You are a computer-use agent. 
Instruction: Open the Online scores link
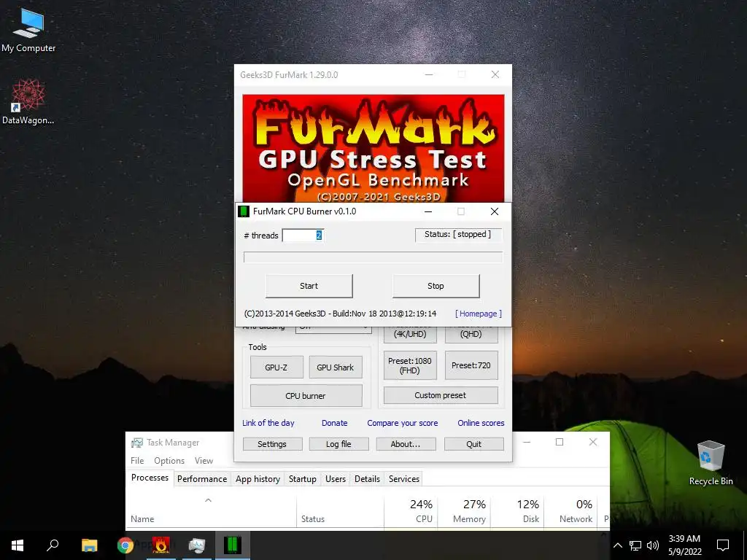pos(481,423)
